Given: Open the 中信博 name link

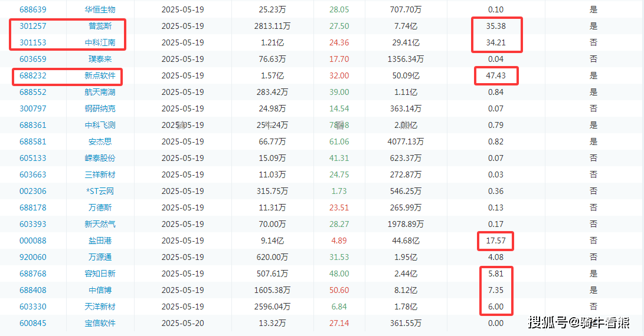Looking at the screenshot, I should pyautogui.click(x=100, y=290).
